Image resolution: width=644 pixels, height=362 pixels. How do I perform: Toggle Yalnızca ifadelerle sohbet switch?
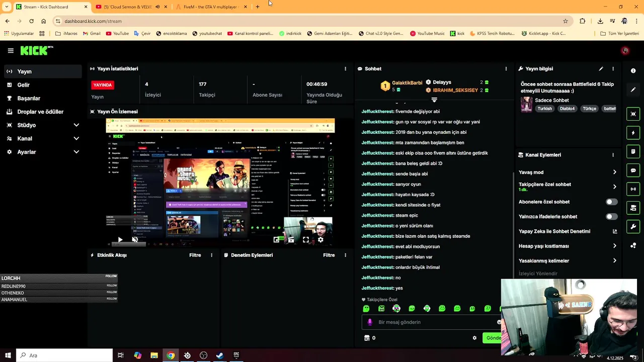(x=611, y=217)
